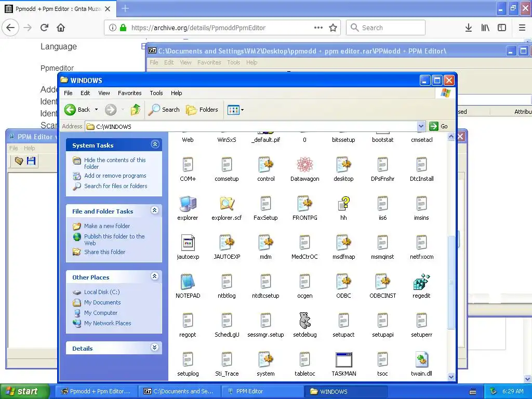The width and height of the screenshot is (532, 399).
Task: Click the Windows start button
Action: click(24, 391)
